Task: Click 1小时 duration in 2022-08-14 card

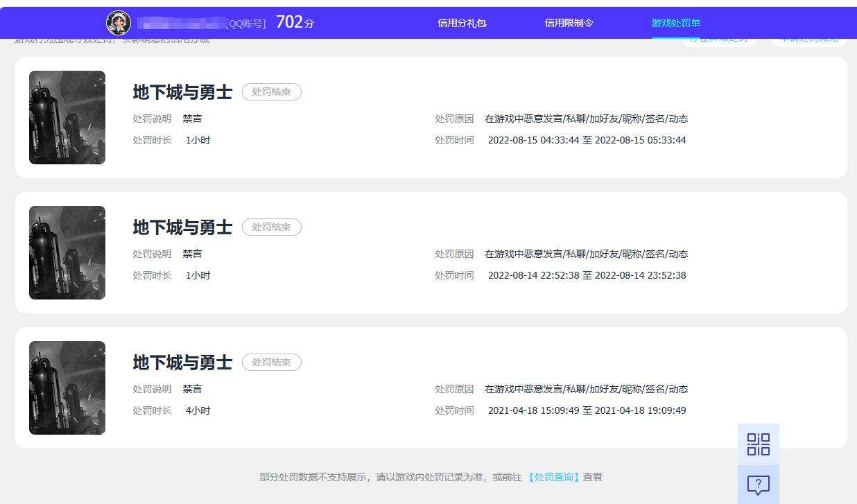Action: (198, 275)
